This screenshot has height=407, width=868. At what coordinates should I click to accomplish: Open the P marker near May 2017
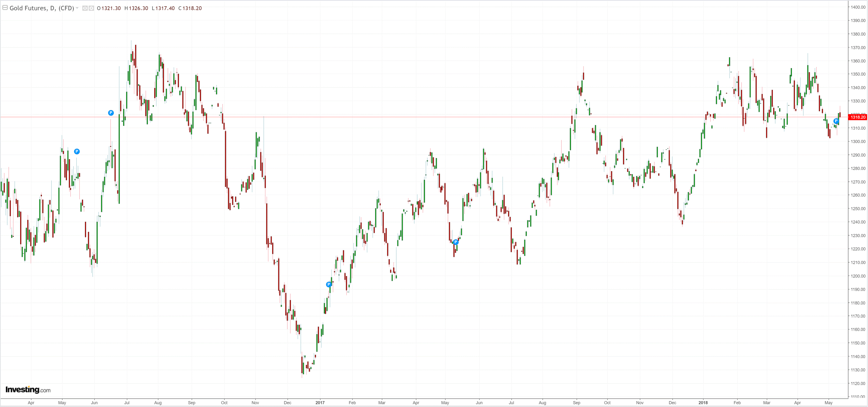click(456, 242)
